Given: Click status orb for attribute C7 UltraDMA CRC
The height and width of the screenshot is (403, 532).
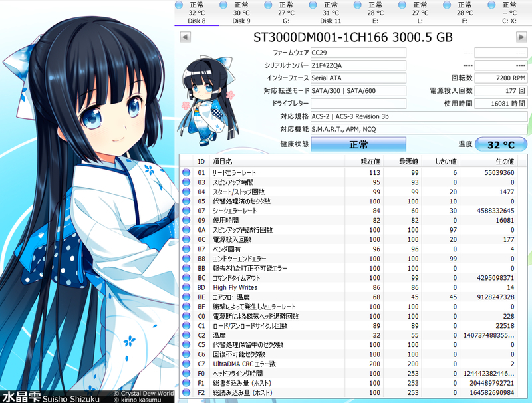Looking at the screenshot, I should tap(186, 364).
